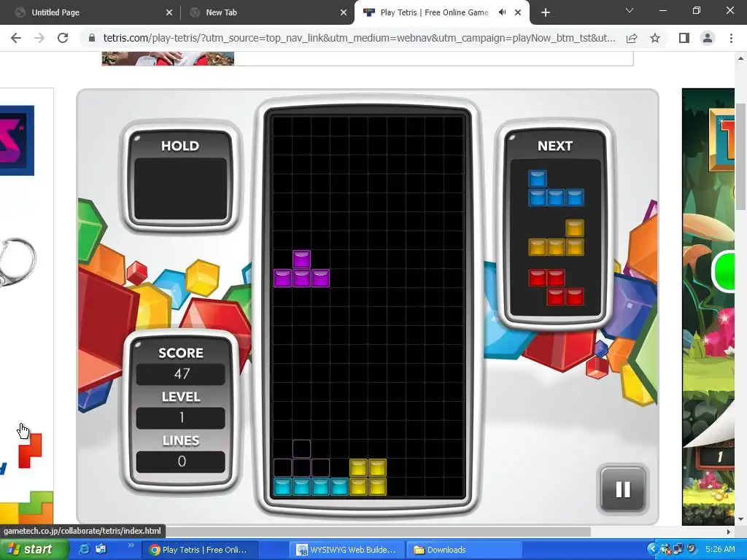Close the Play Tetris tab
This screenshot has width=747, height=560.
518,12
